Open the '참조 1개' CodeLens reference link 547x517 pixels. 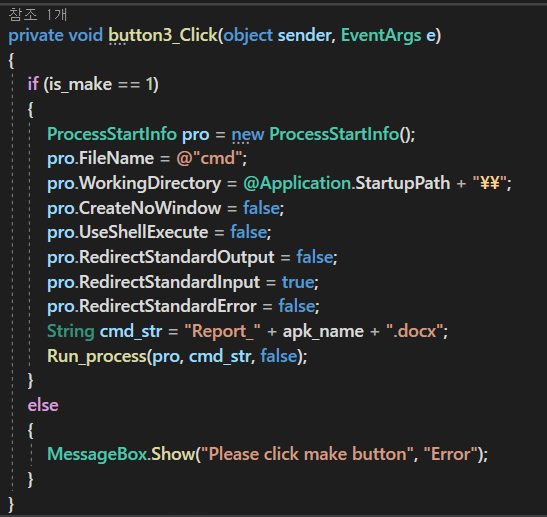(x=38, y=15)
